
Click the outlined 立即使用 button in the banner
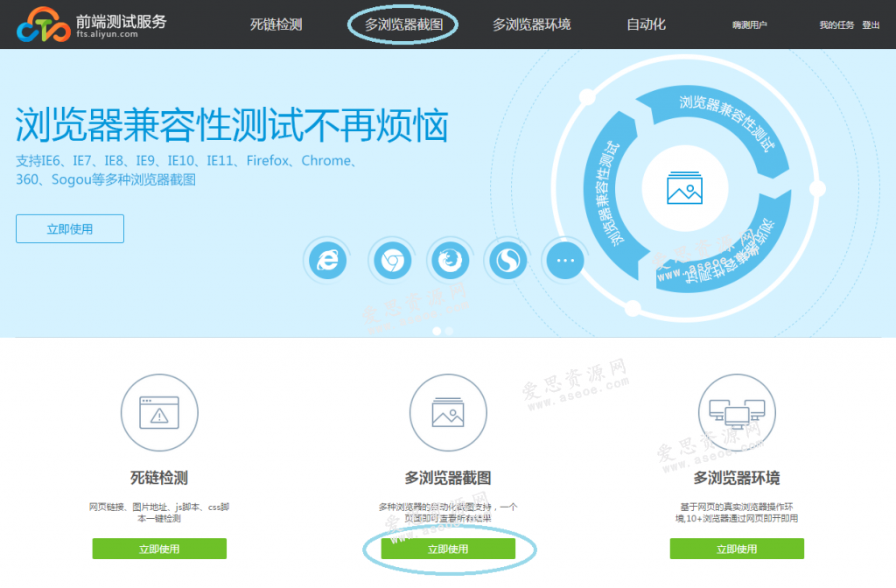point(69,228)
